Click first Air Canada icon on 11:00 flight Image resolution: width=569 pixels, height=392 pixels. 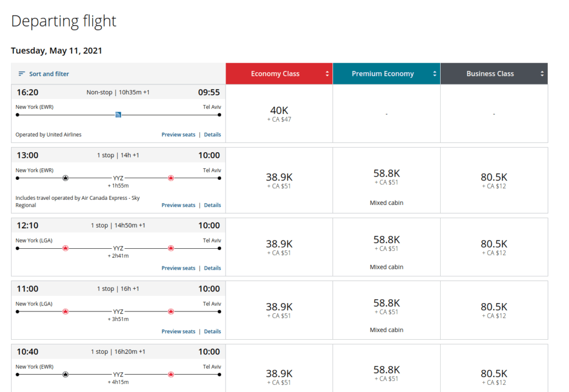pyautogui.click(x=66, y=311)
